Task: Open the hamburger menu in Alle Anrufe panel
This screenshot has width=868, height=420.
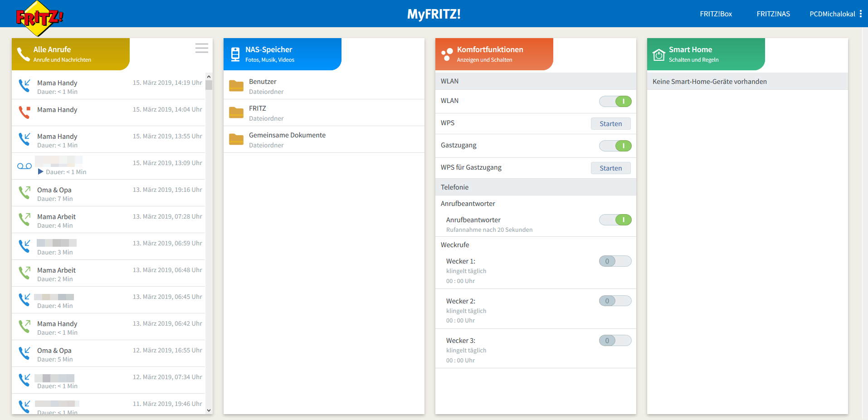Action: pos(202,48)
